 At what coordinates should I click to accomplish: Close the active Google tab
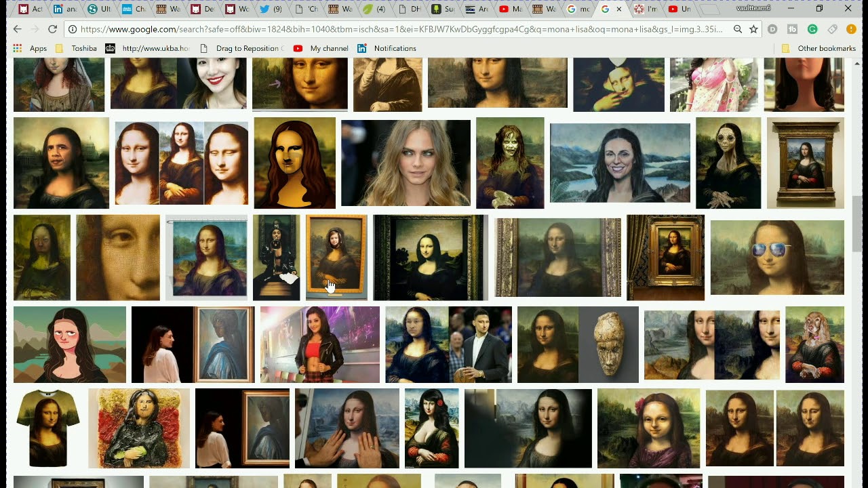[x=618, y=9]
